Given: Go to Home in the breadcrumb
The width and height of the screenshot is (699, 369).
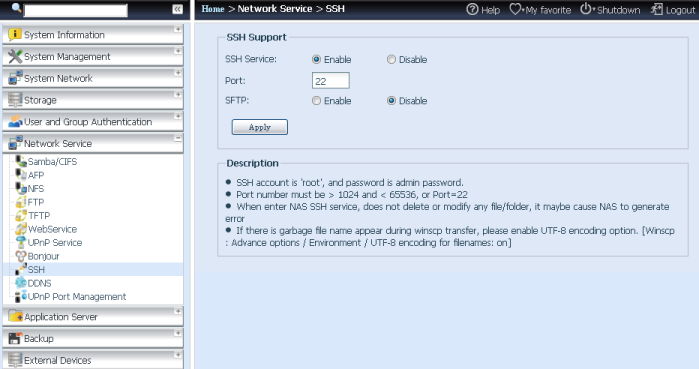Looking at the screenshot, I should click(213, 8).
